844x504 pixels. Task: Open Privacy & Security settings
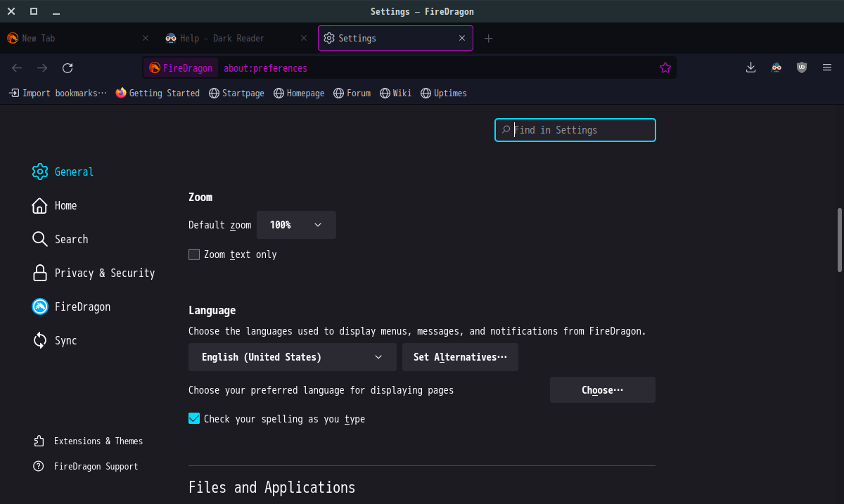click(x=94, y=273)
